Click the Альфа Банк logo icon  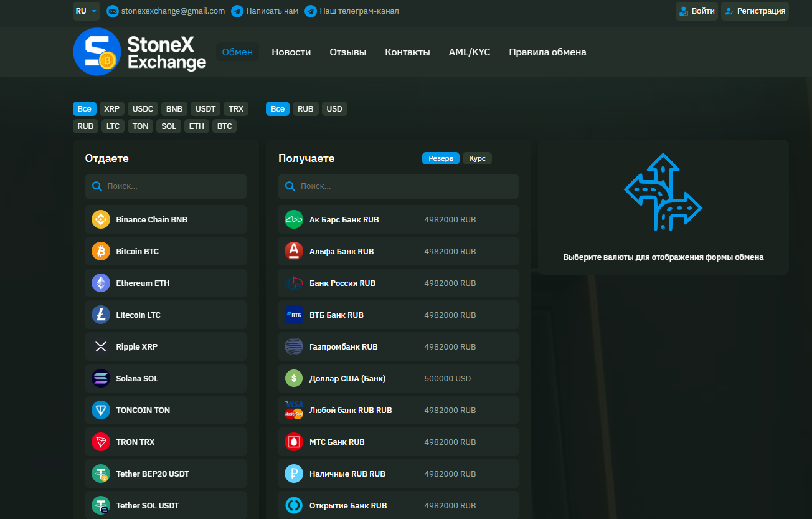[x=294, y=251]
